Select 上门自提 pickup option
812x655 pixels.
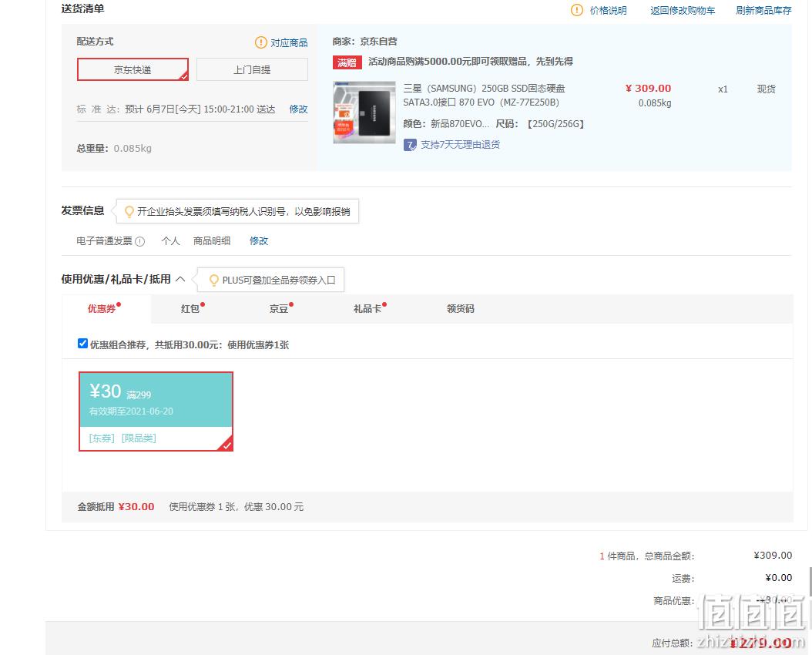pyautogui.click(x=252, y=69)
